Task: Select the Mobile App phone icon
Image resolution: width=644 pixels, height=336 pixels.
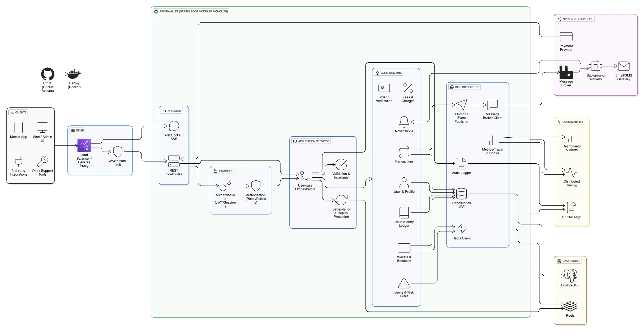Action: (x=19, y=128)
